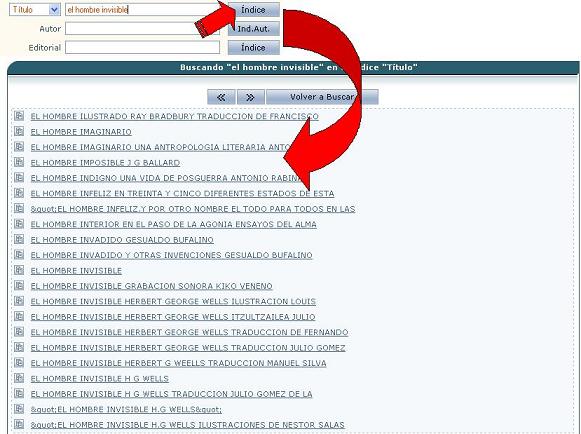
Task: Click record icon beside El Hombre Ilustrado Ray Bradbury
Action: [x=19, y=116]
